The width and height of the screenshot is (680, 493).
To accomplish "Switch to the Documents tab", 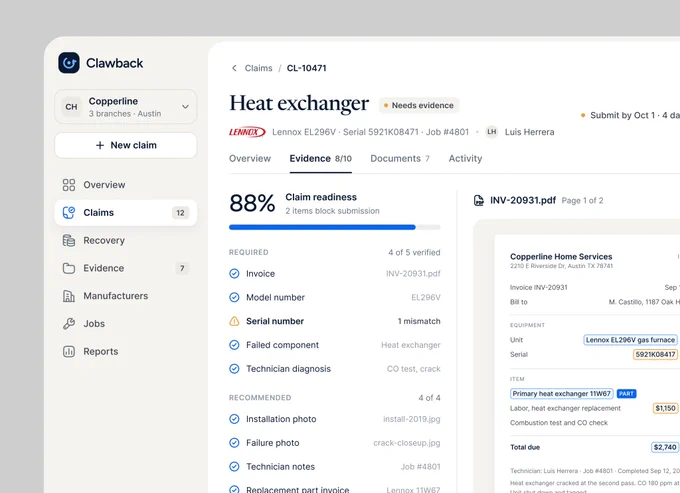I will coord(400,159).
